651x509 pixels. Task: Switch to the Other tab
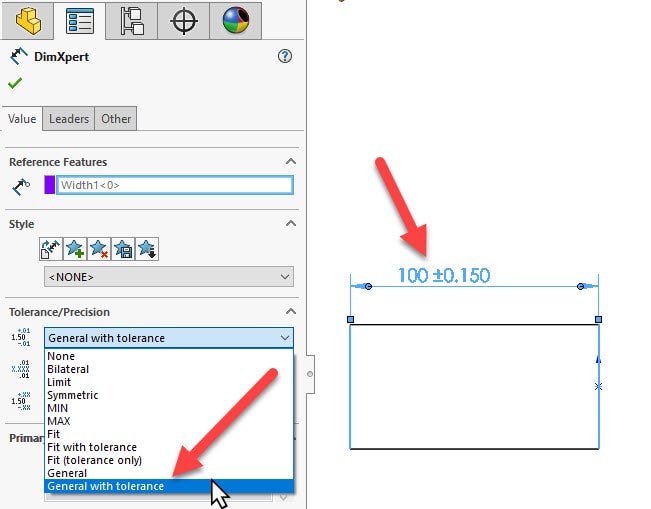(116, 119)
